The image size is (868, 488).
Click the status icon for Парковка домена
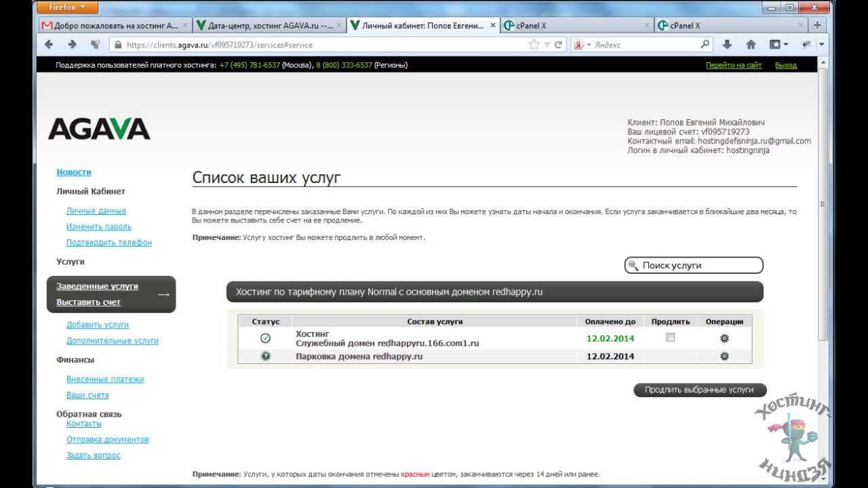pyautogui.click(x=265, y=356)
